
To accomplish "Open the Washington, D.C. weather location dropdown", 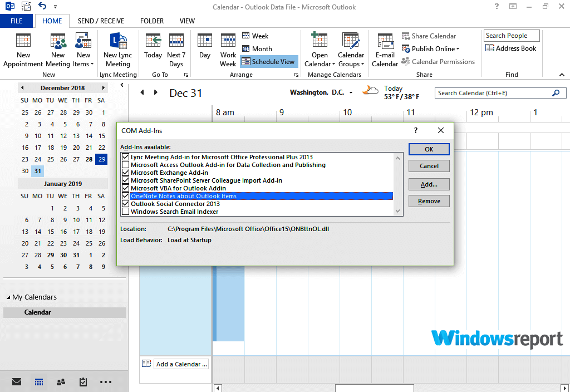I will pos(351,93).
